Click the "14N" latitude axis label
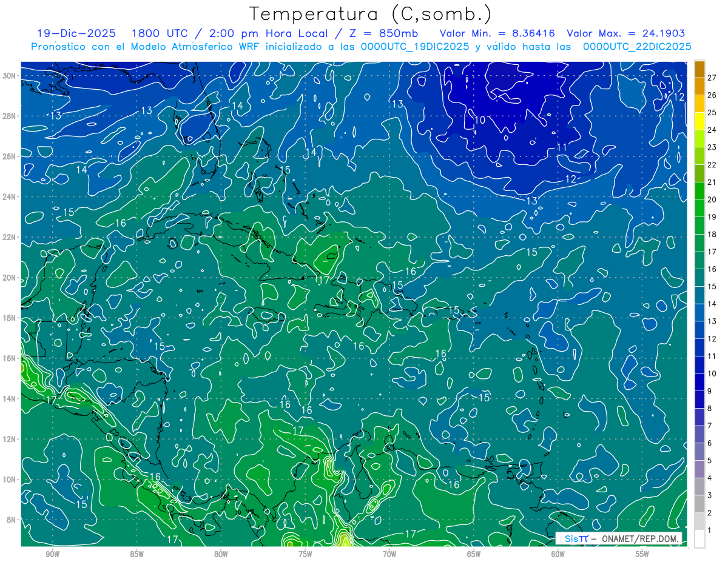This screenshot has height=562, width=728. pos(9,398)
